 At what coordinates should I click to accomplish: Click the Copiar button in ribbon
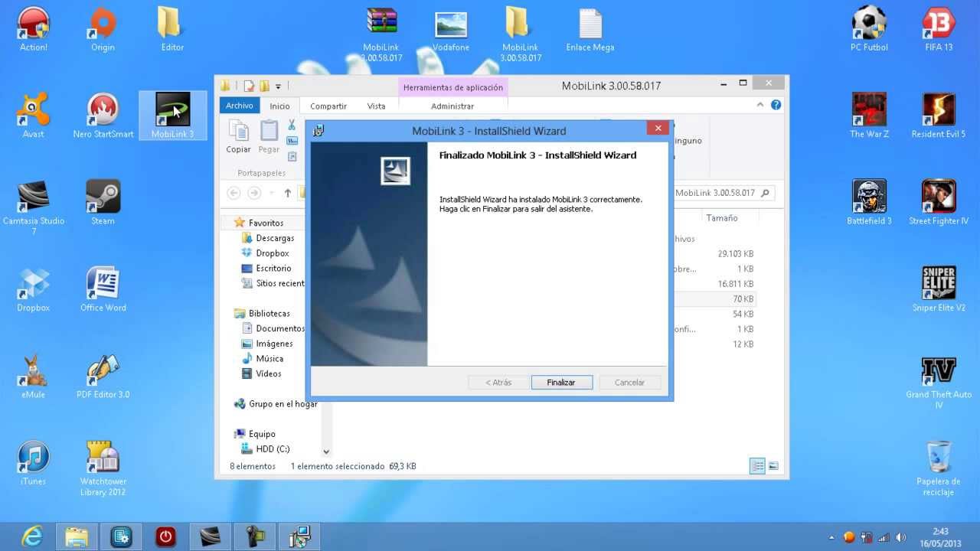(238, 137)
